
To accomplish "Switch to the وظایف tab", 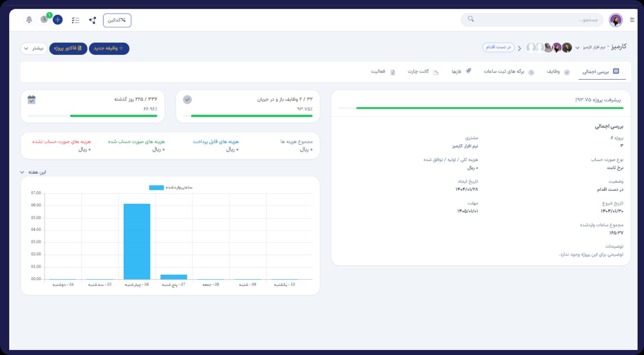I will click(x=558, y=72).
